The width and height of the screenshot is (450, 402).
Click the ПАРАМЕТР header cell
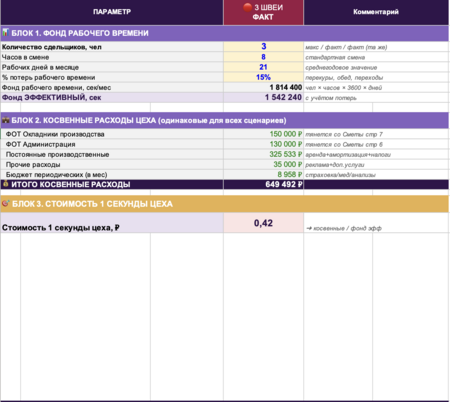112,12
